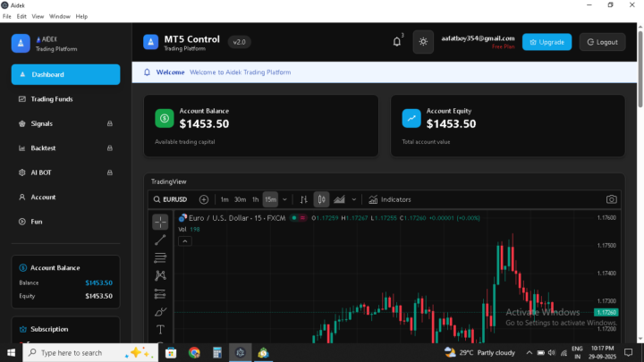Click the Subscription panel in sidebar

coord(65,330)
